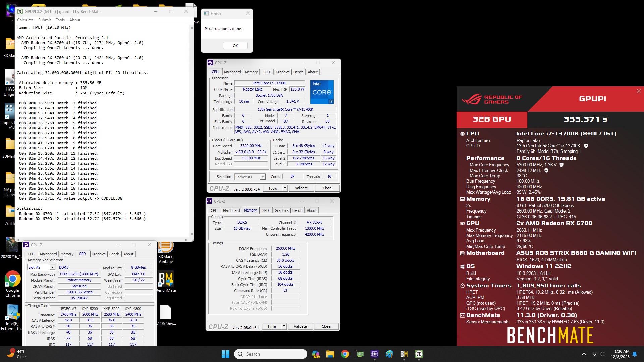This screenshot has width=644, height=362.
Task: Open the Calculate menu in GPUPI
Action: pos(25,20)
